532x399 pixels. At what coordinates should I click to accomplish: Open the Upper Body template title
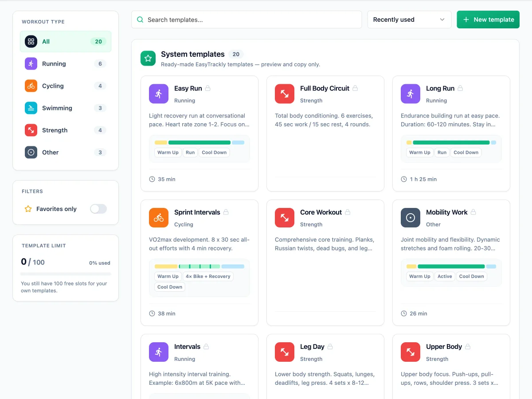click(x=444, y=347)
